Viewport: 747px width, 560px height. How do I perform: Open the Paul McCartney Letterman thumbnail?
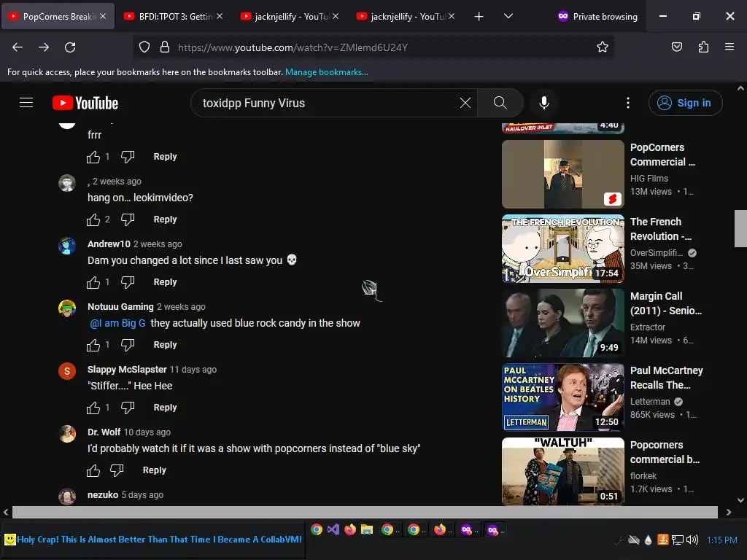point(562,397)
